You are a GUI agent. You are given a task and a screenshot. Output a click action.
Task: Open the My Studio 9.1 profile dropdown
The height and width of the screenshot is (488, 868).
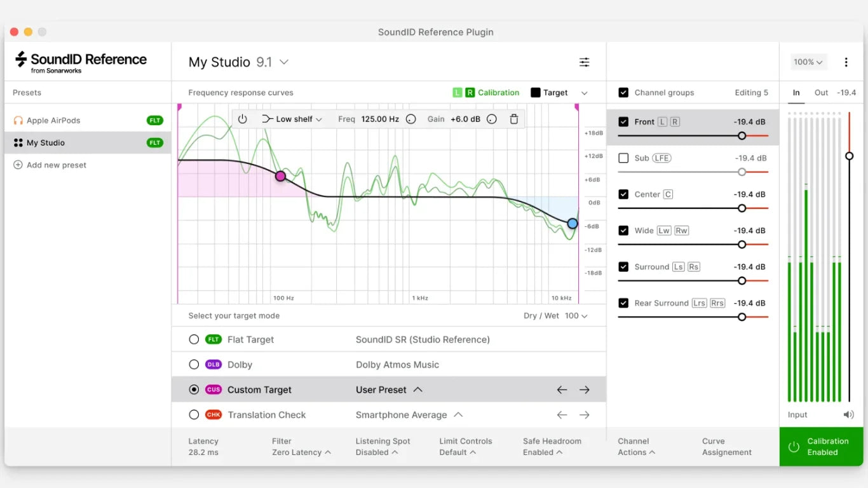239,62
